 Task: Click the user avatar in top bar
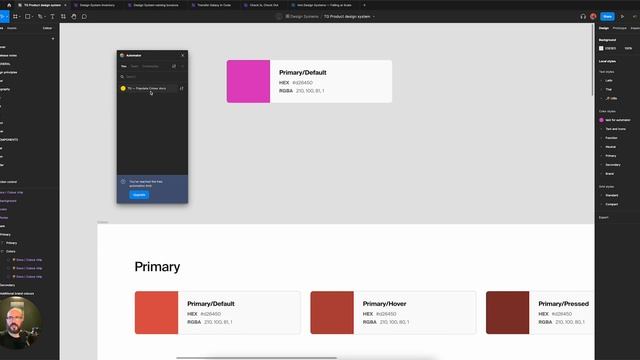click(x=593, y=16)
